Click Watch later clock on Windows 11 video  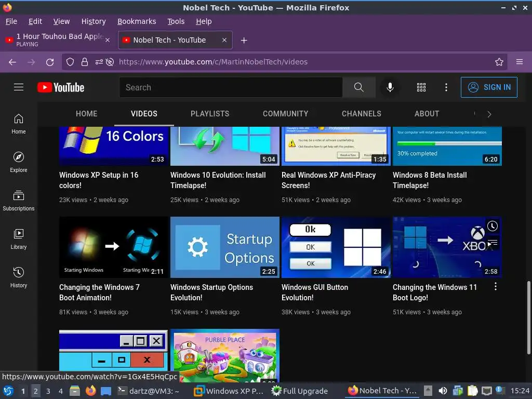(x=493, y=226)
